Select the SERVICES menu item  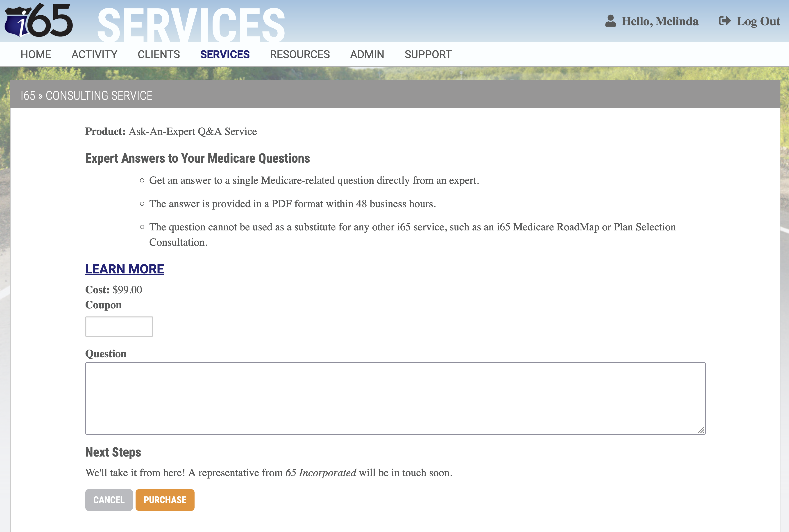click(x=224, y=54)
